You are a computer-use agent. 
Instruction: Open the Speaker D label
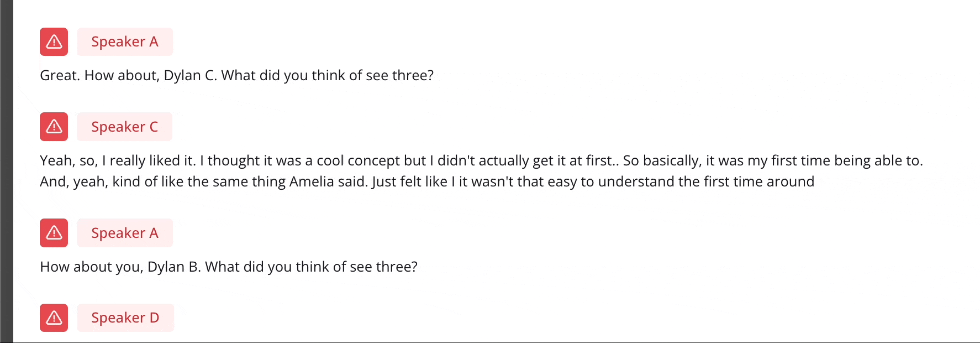coord(125,318)
